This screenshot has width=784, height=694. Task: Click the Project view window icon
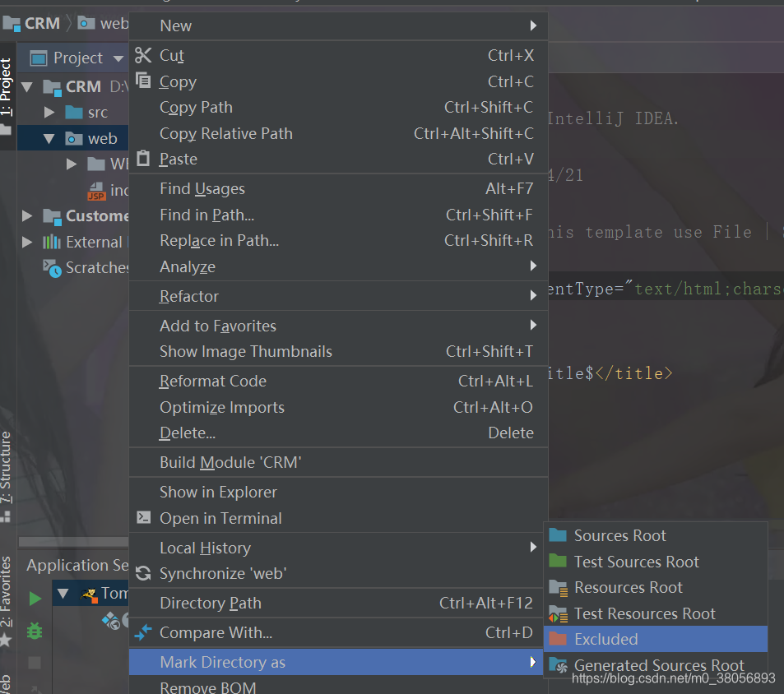point(39,58)
